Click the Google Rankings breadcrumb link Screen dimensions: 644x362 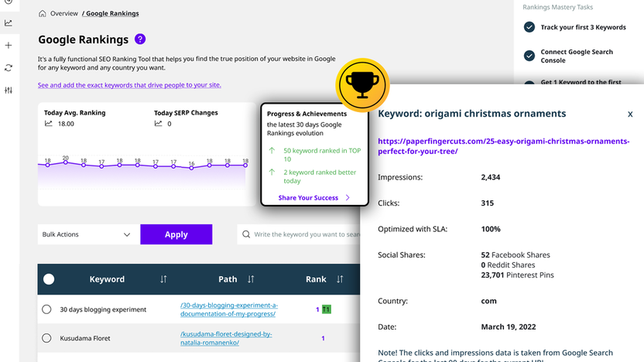tap(111, 14)
